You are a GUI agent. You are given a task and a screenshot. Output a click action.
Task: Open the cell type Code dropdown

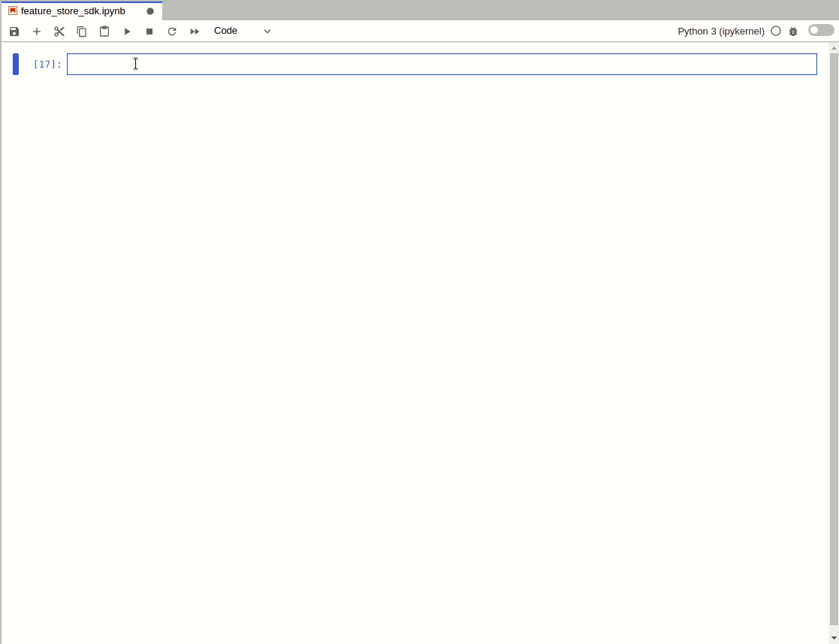pos(243,31)
